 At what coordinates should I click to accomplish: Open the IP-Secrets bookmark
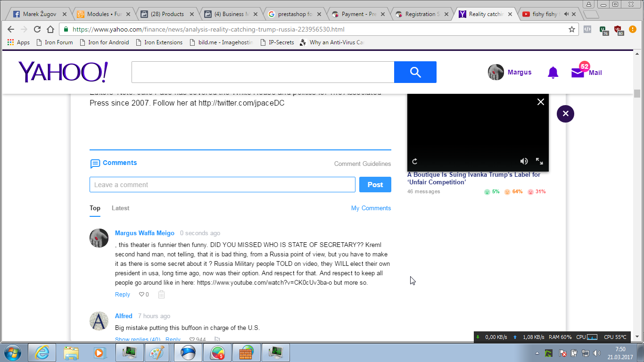point(277,42)
